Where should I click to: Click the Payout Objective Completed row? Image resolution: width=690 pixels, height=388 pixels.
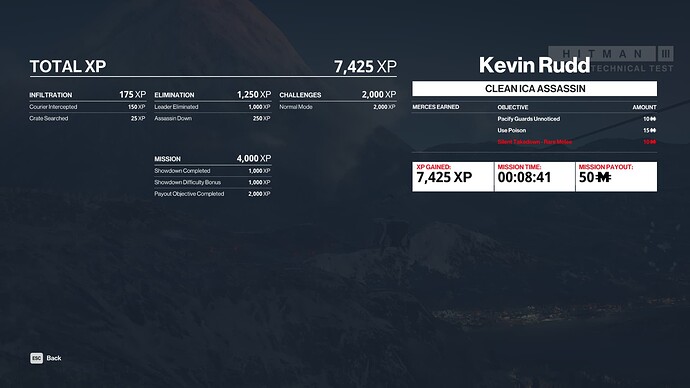(x=213, y=194)
